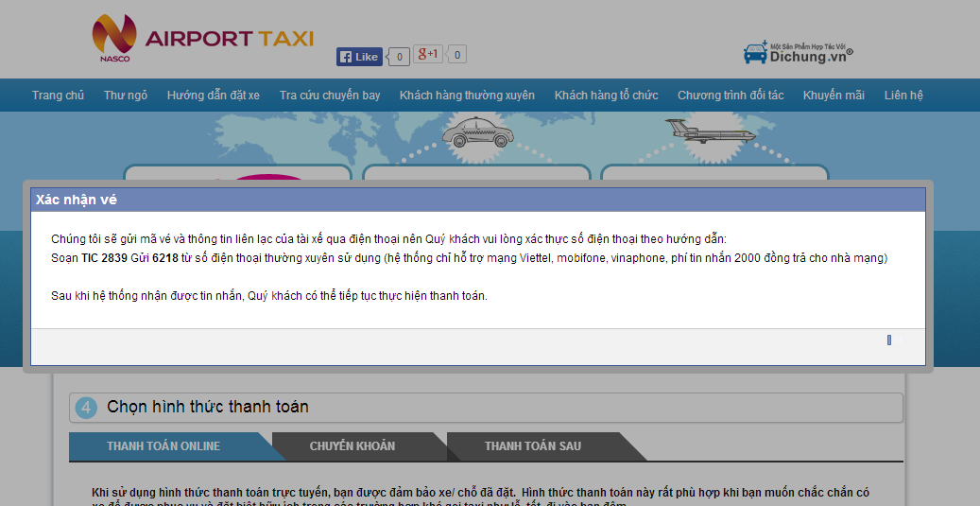
Task: Click the NASCO Airport Taxi logo
Action: pyautogui.click(x=202, y=39)
